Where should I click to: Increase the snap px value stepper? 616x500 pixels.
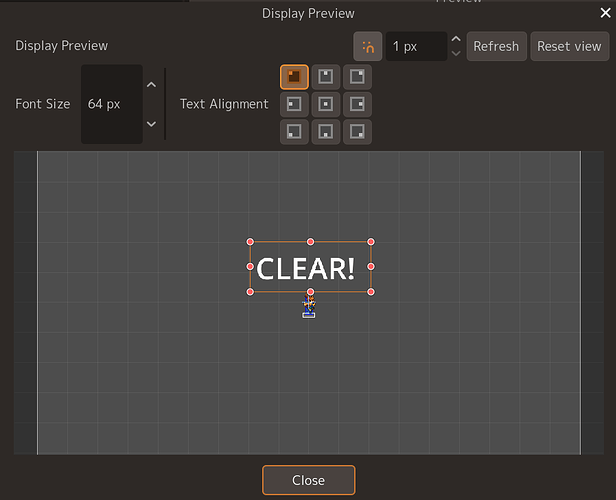tap(456, 39)
